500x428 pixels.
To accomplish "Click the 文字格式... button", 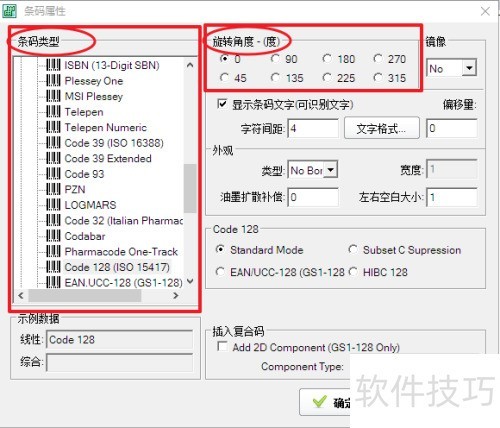I will click(x=382, y=128).
